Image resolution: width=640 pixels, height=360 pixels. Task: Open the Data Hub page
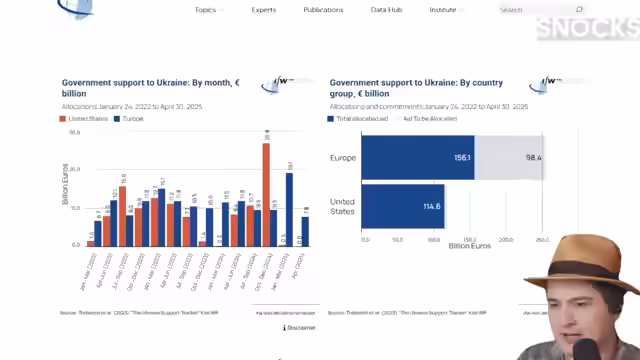(386, 10)
